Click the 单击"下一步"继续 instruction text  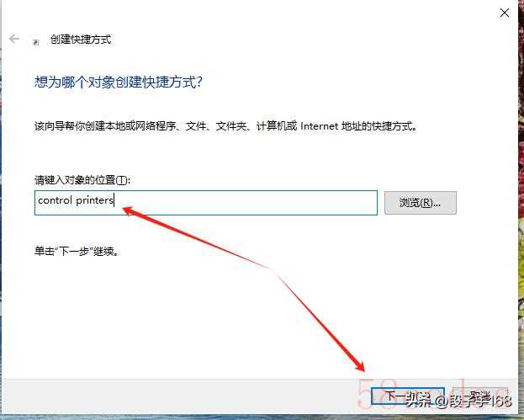pos(77,251)
